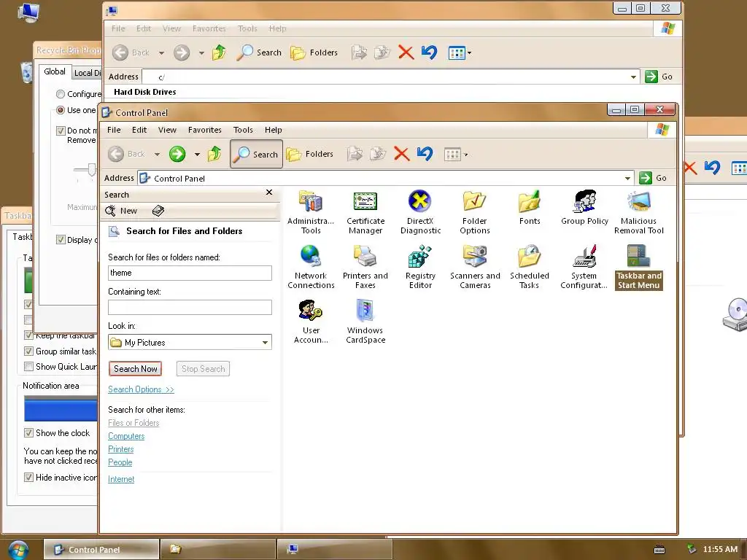
Task: Click Copy To icon in Control Panel toolbar
Action: pyautogui.click(x=378, y=154)
